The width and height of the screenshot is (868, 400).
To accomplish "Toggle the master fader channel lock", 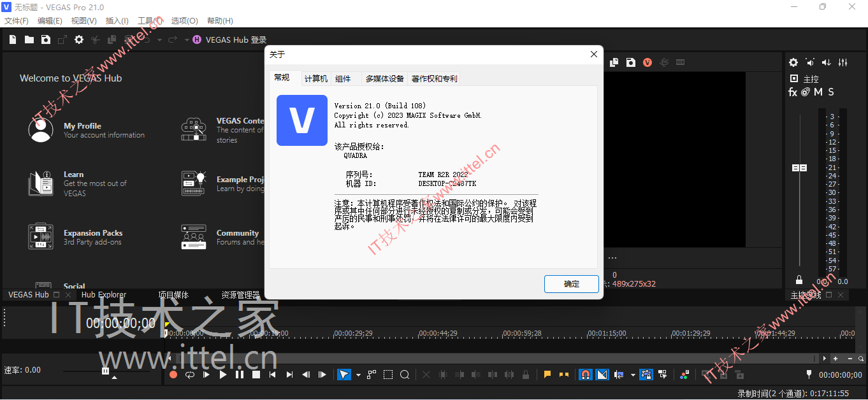I will pos(799,280).
